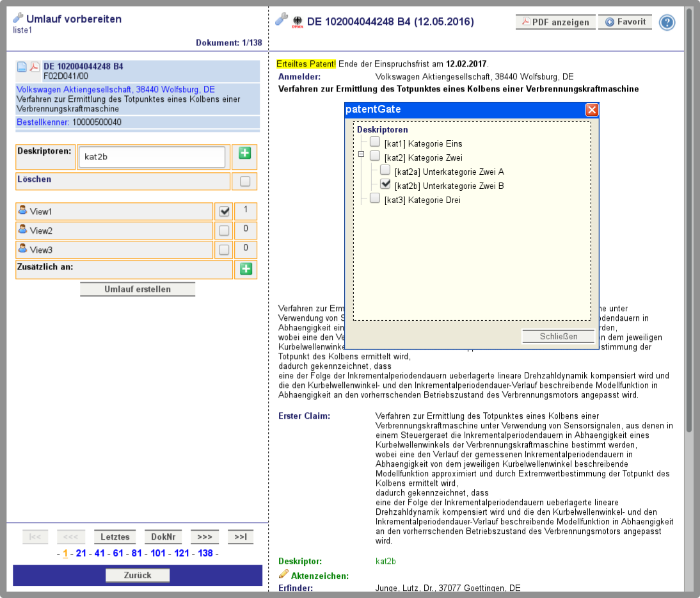Open Volkswagen Aktiengesellschaft applicant link in list
This screenshot has height=598, width=700.
pyautogui.click(x=116, y=90)
